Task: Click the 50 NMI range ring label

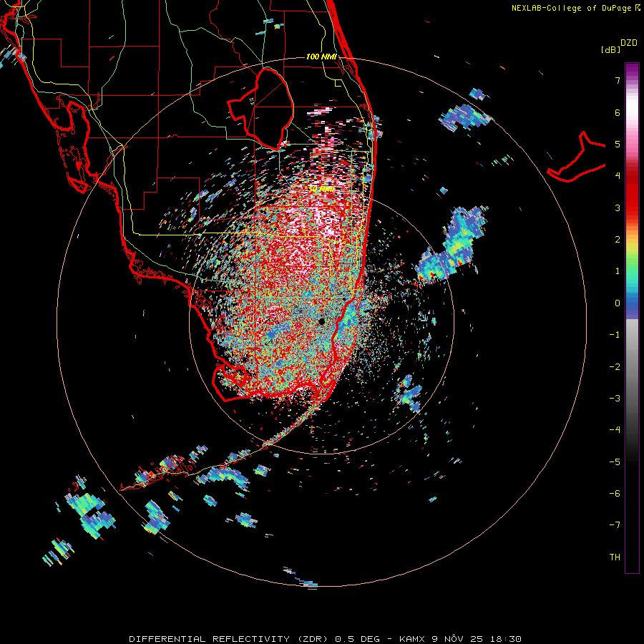Action: point(321,189)
